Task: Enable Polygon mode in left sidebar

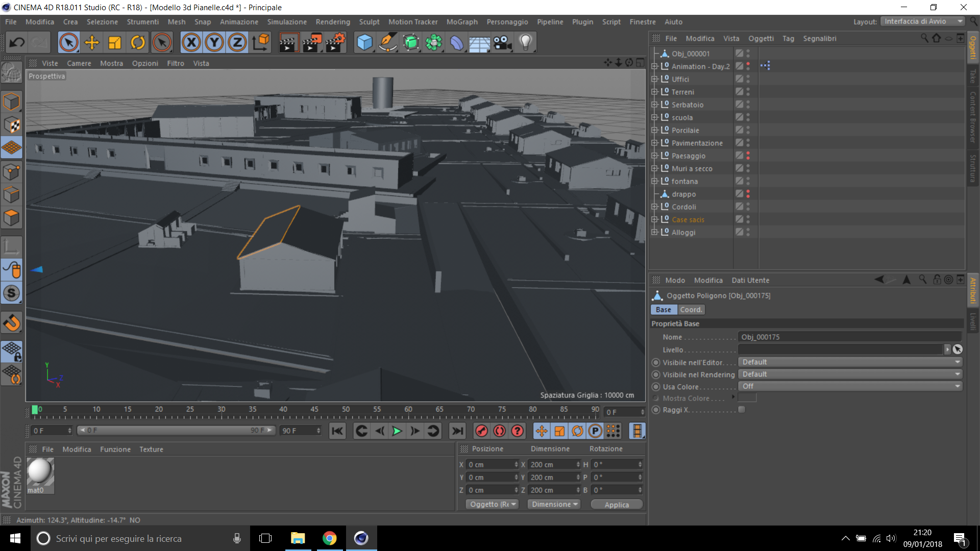Action: [x=11, y=218]
